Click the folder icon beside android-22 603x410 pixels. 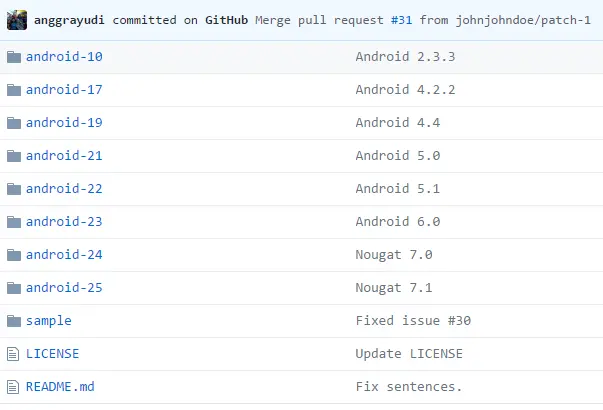tap(14, 189)
